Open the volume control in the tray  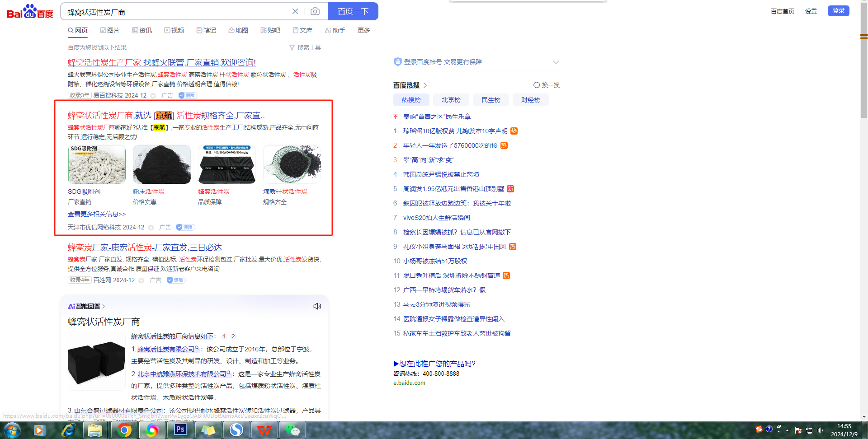820,430
